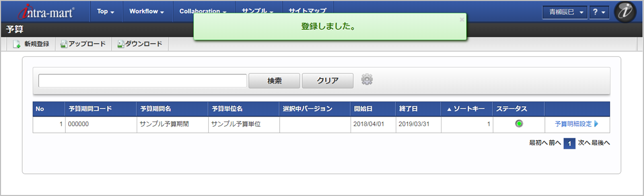
Task: Click the ダウンロード toolbar button
Action: (x=140, y=44)
